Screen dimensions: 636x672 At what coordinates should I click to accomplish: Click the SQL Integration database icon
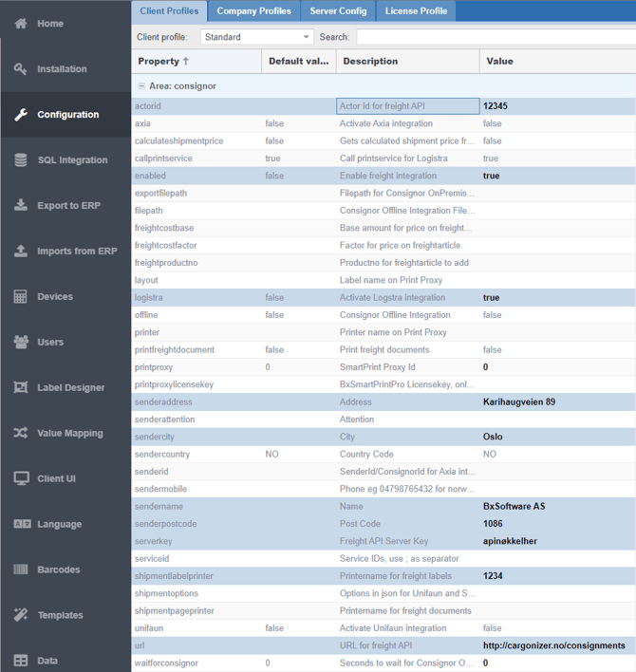pos(21,159)
